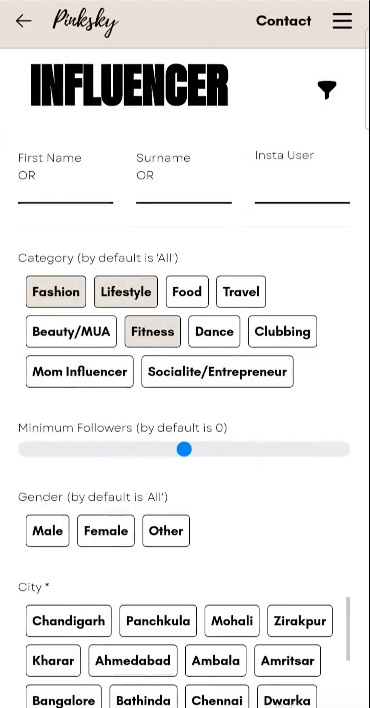Choose the Travel category chip

tap(241, 292)
